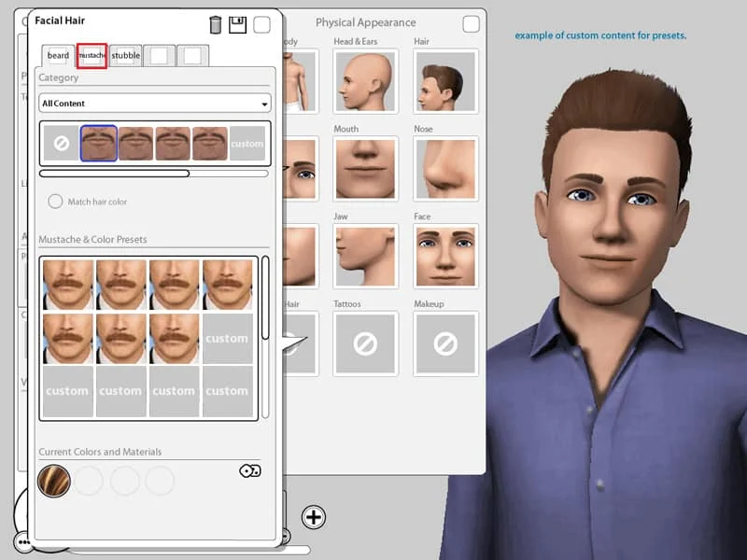This screenshot has width=747, height=560.
Task: Select third preset in top row of presets
Action: pos(175,285)
